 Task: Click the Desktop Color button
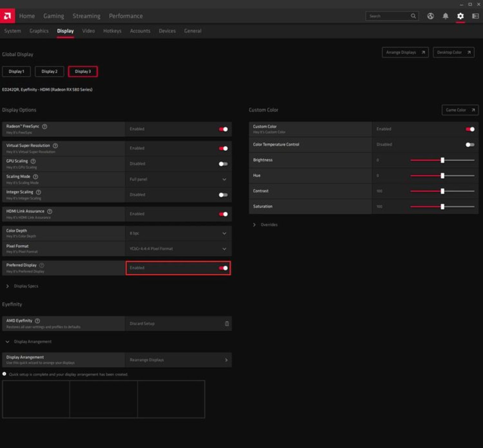pos(454,53)
